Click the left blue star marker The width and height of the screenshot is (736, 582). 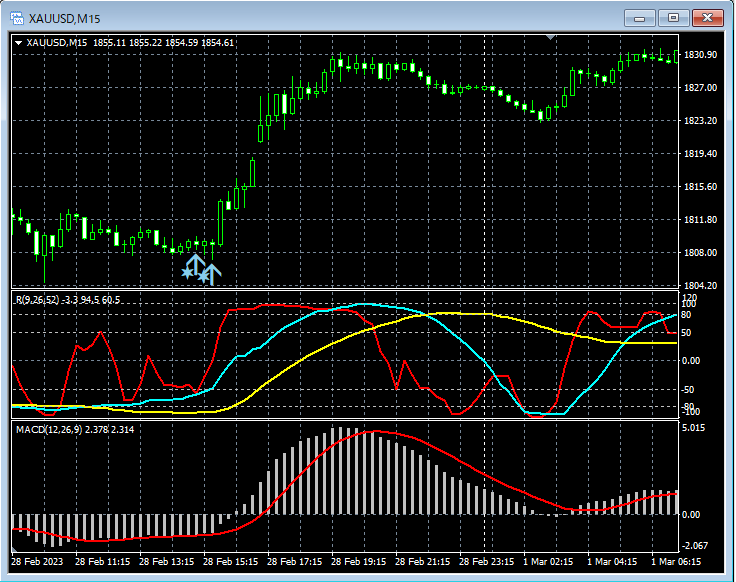coord(187,272)
